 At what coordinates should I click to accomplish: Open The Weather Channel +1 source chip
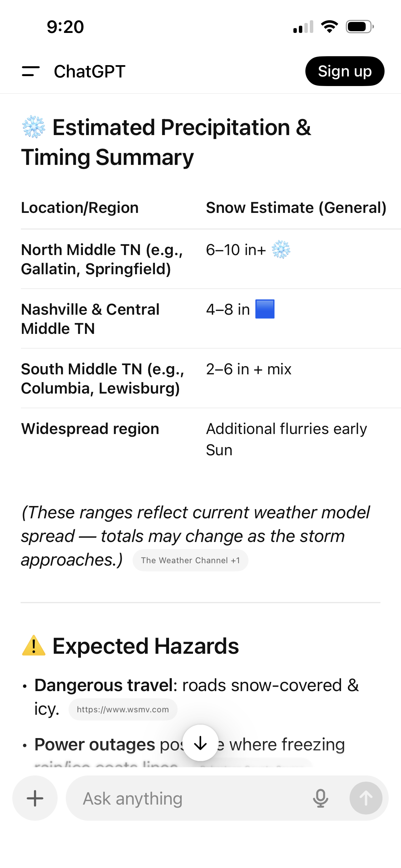coord(190,560)
